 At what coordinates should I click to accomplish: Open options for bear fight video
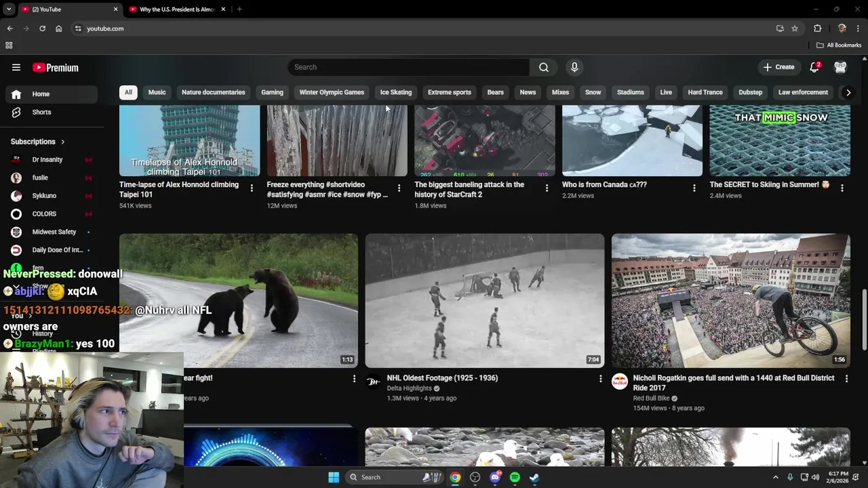tap(353, 378)
